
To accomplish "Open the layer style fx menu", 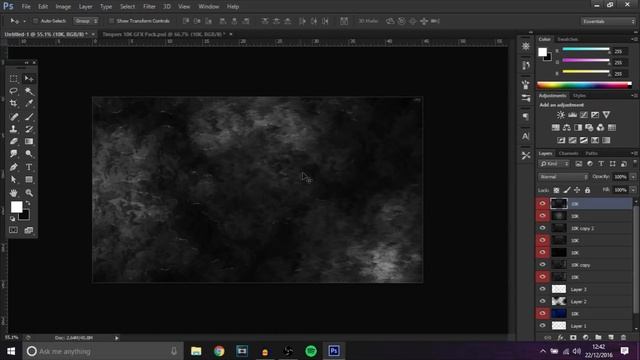I will click(x=560, y=338).
